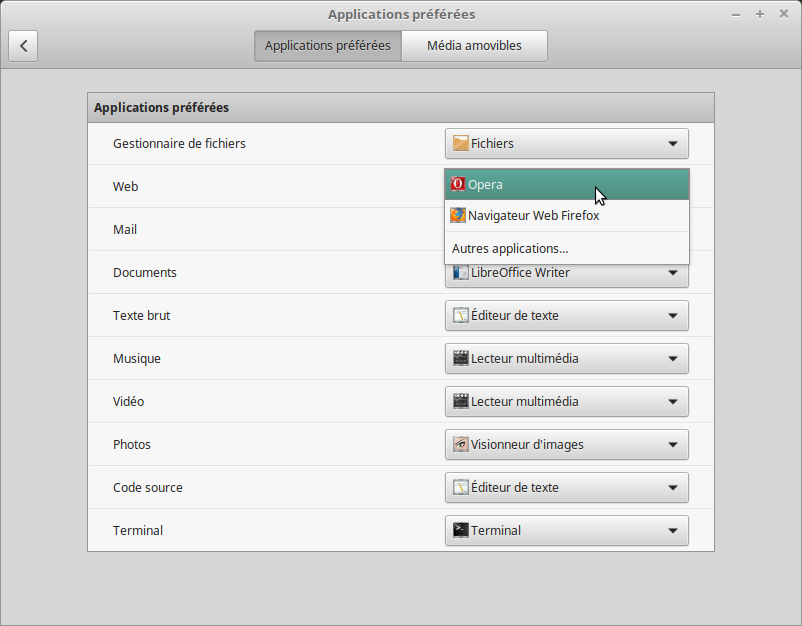Click the media player icon in Musique row
Image resolution: width=802 pixels, height=626 pixels.
coord(461,359)
